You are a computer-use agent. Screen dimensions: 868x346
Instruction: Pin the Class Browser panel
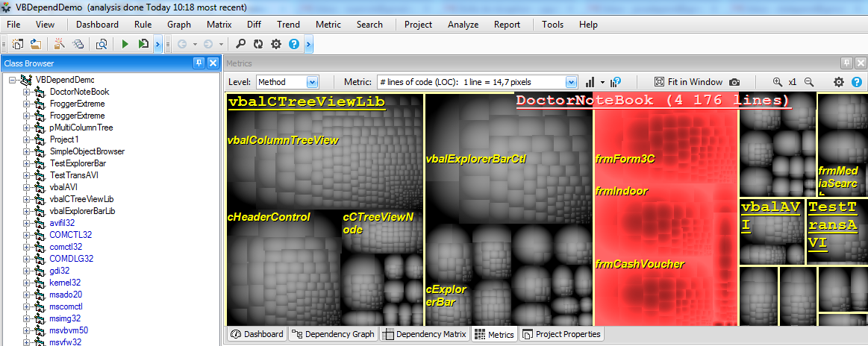[x=199, y=63]
